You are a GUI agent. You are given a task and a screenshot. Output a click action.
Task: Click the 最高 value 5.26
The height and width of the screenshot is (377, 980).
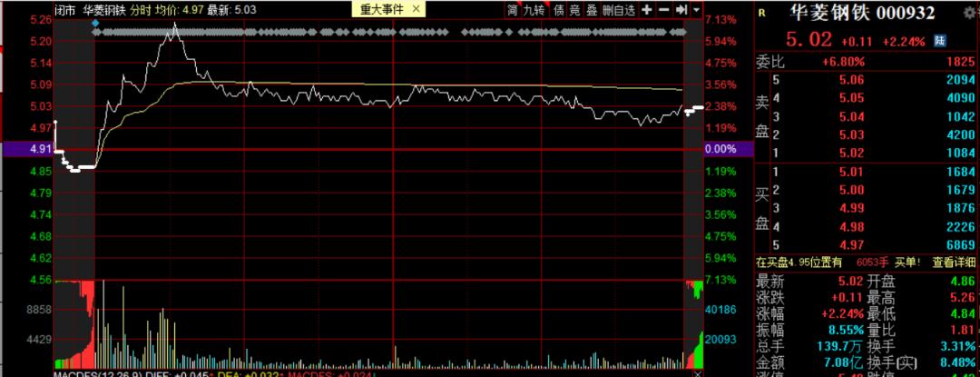click(x=963, y=298)
